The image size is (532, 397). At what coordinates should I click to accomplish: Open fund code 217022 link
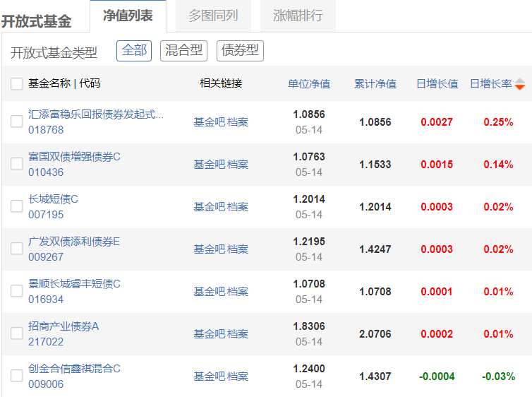pos(46,342)
